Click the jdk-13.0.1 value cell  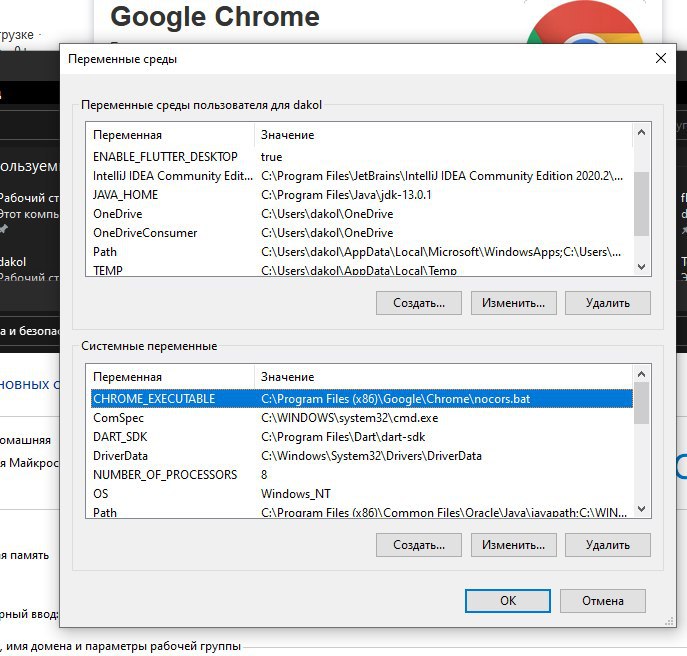[346, 195]
